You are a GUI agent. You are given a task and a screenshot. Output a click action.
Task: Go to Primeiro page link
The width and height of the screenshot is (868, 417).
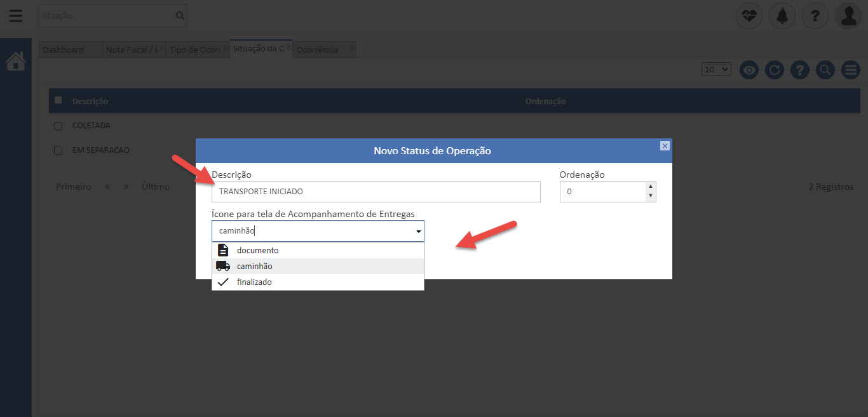coord(73,187)
